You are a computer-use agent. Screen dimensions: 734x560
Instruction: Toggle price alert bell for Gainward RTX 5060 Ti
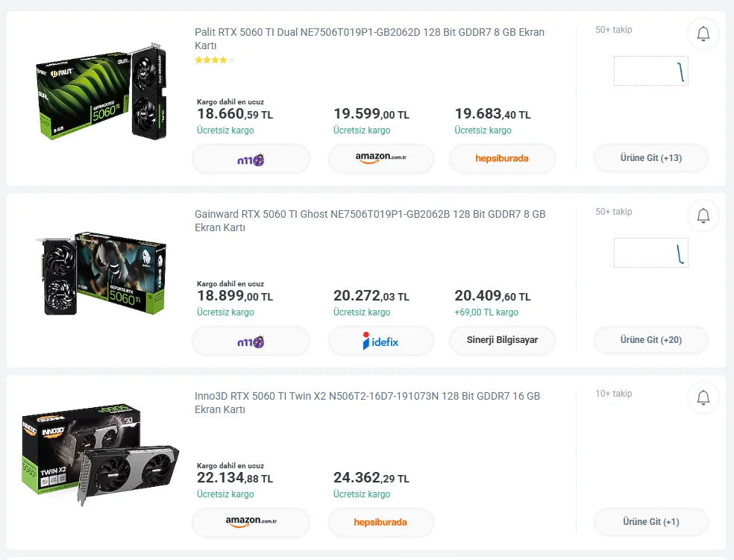pos(703,215)
